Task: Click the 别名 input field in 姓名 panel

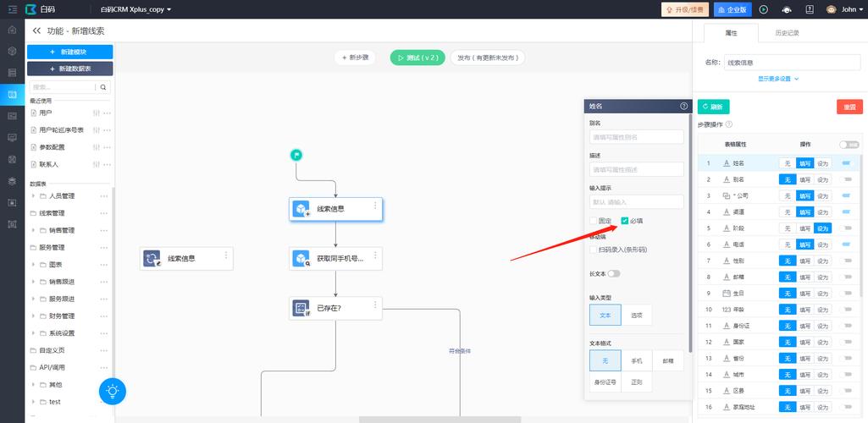Action: (x=637, y=136)
